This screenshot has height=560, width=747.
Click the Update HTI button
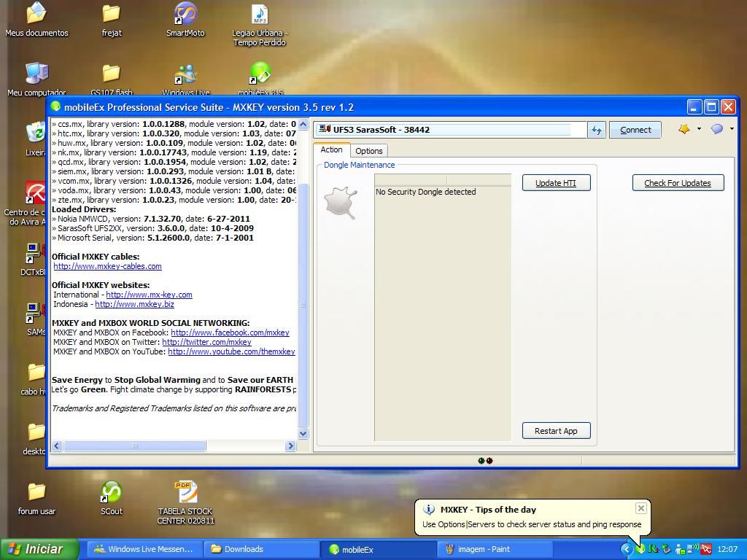(x=556, y=183)
